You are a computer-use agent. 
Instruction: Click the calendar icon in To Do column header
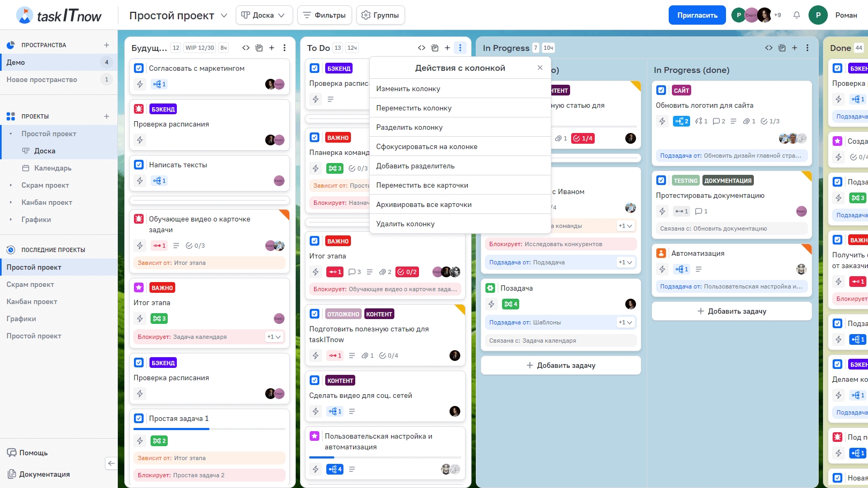point(435,48)
